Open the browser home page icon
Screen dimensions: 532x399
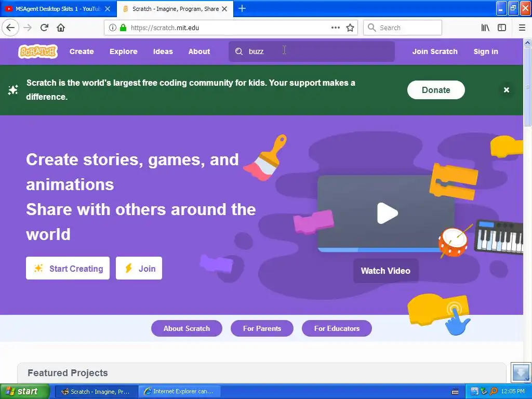[61, 28]
